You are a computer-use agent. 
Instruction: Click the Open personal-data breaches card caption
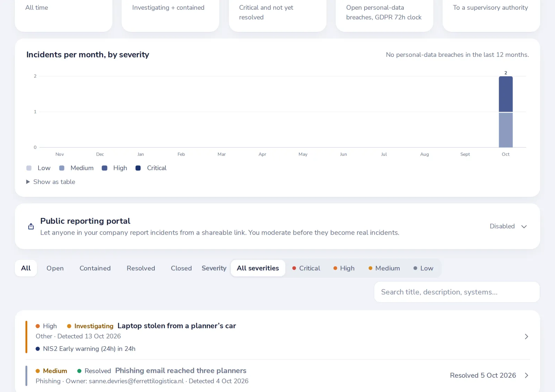[384, 12]
